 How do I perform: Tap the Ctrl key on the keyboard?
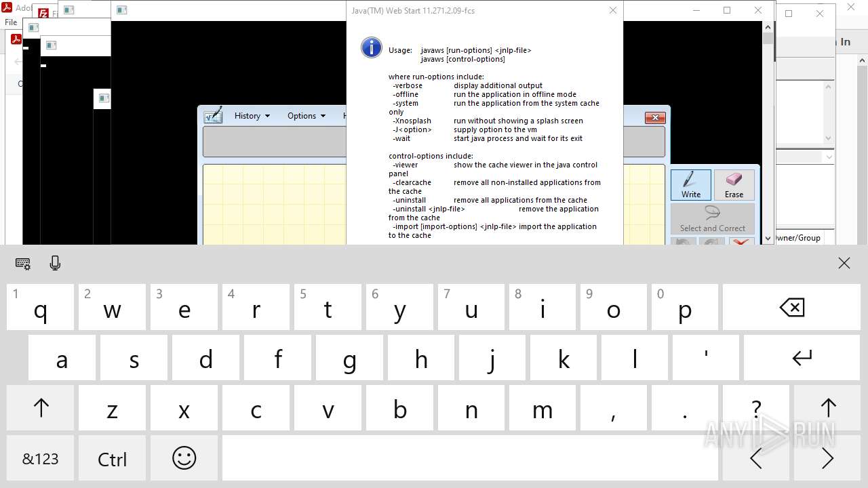coord(112,459)
